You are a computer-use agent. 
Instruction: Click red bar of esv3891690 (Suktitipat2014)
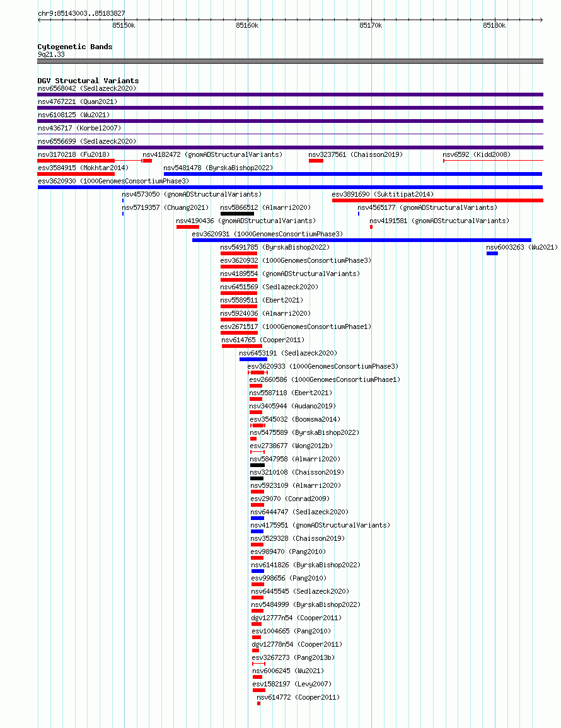[x=437, y=200]
